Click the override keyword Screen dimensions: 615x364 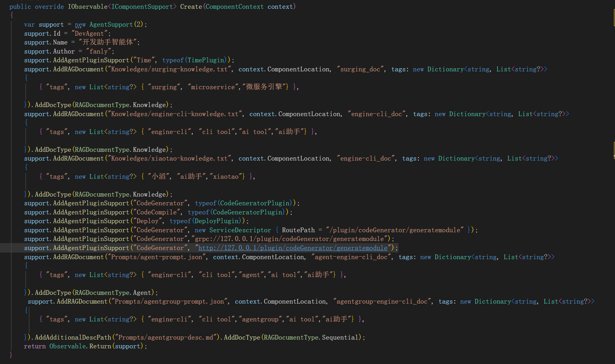(x=49, y=7)
